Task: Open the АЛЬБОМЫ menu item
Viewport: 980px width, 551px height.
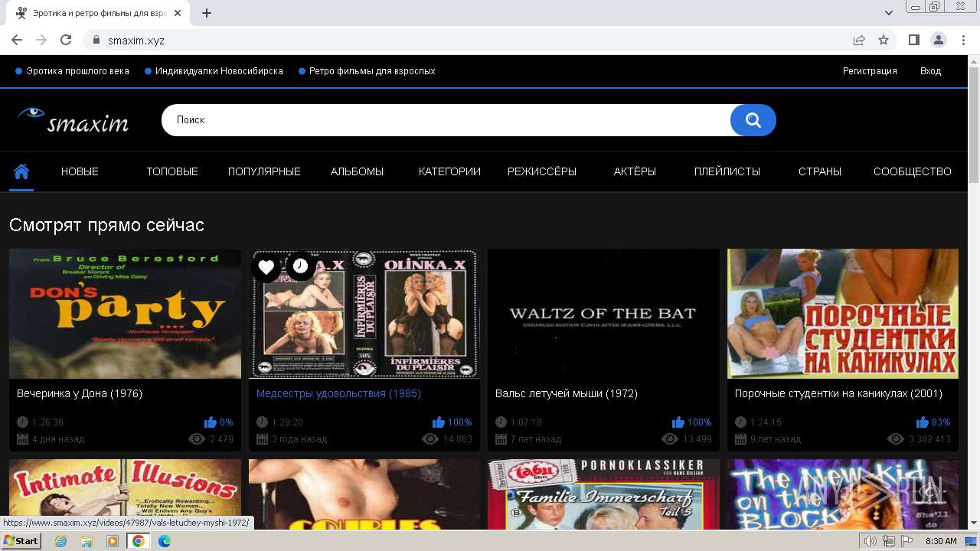Action: click(357, 171)
